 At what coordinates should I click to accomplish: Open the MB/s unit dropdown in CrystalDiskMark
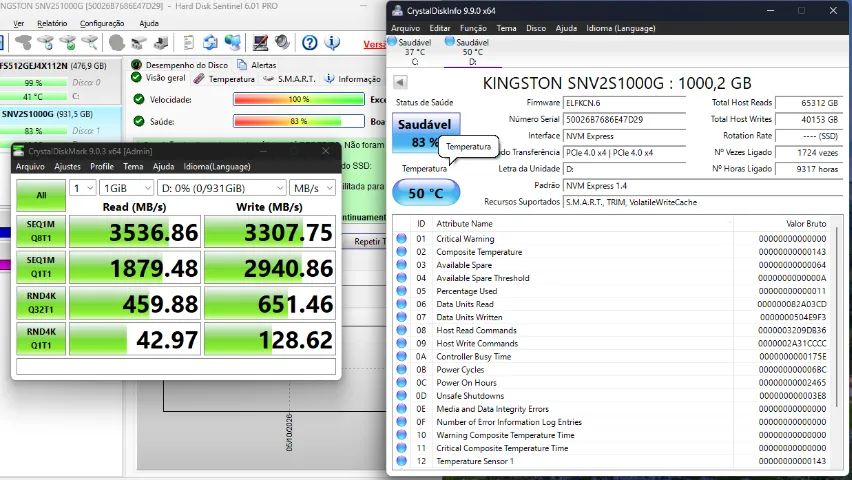tap(312, 188)
